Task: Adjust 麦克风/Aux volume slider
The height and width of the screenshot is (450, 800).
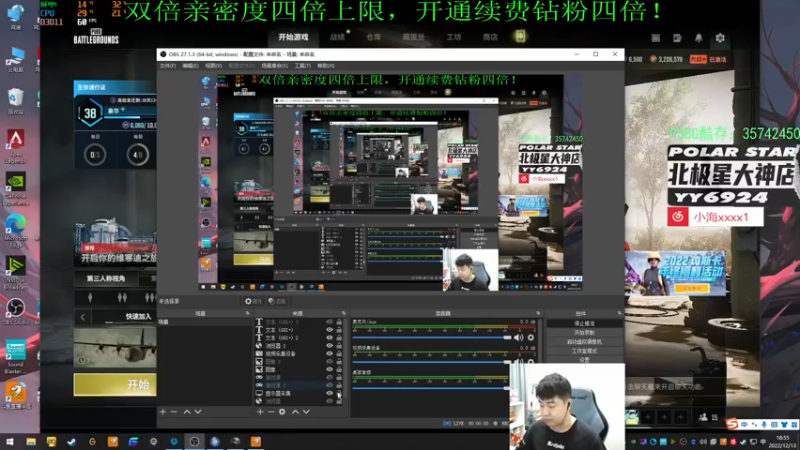Action: (x=432, y=337)
